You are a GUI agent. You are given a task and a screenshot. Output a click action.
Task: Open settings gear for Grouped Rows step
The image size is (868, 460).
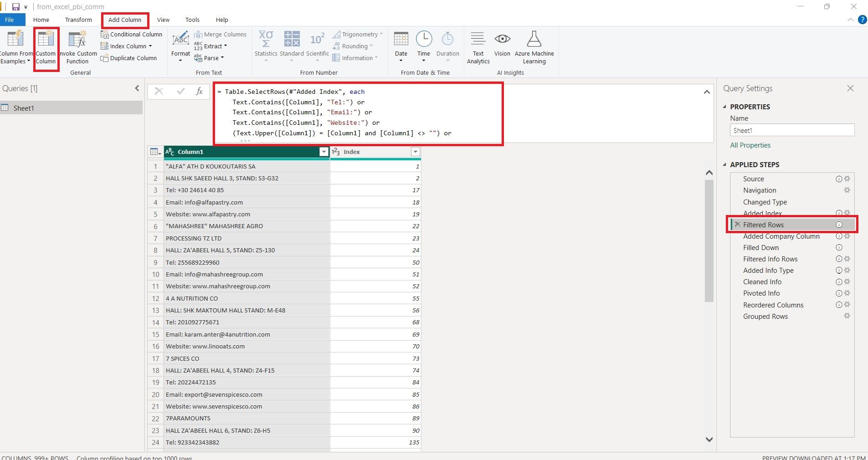pyautogui.click(x=847, y=316)
